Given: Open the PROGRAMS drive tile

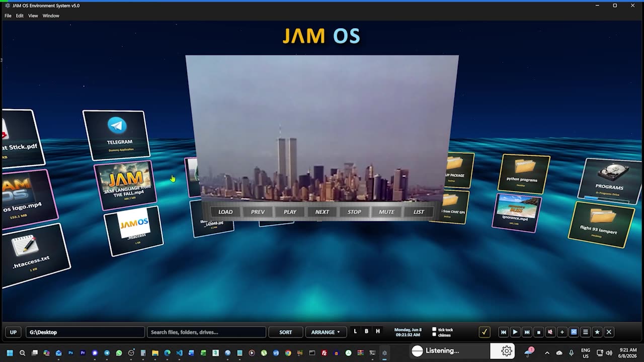Looking at the screenshot, I should click(610, 180).
